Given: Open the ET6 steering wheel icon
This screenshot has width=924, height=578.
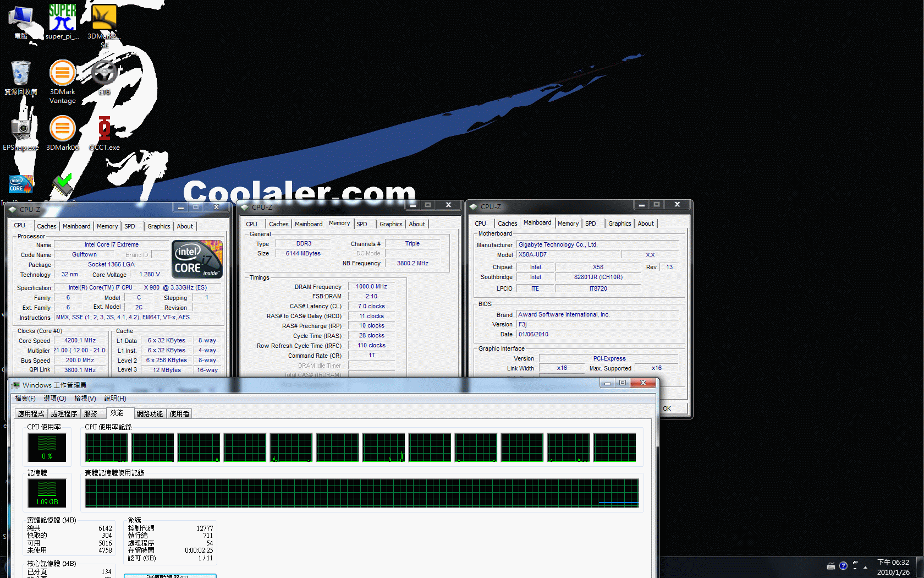Looking at the screenshot, I should 105,78.
